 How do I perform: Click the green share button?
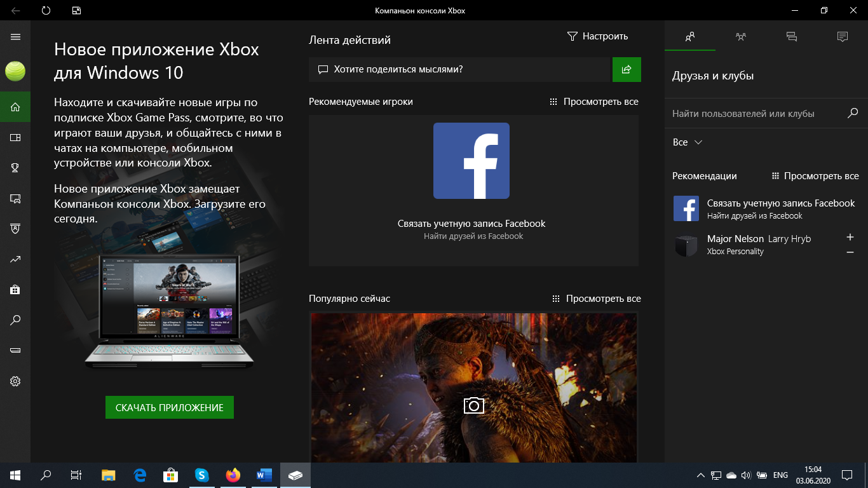(x=627, y=69)
